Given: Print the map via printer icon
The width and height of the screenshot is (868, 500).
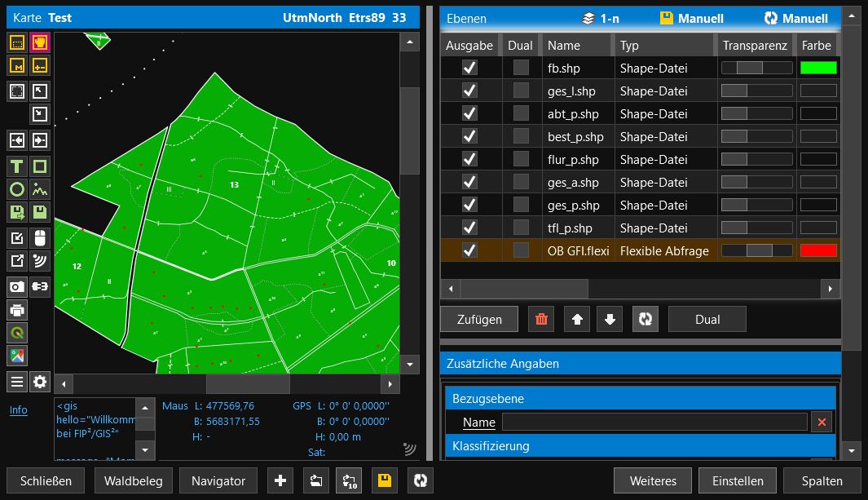Looking at the screenshot, I should coord(17,310).
